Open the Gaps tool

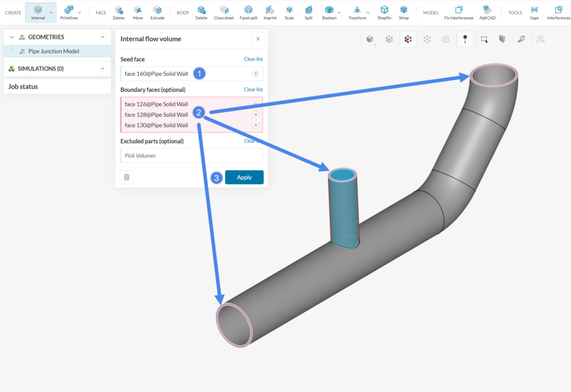pyautogui.click(x=534, y=12)
